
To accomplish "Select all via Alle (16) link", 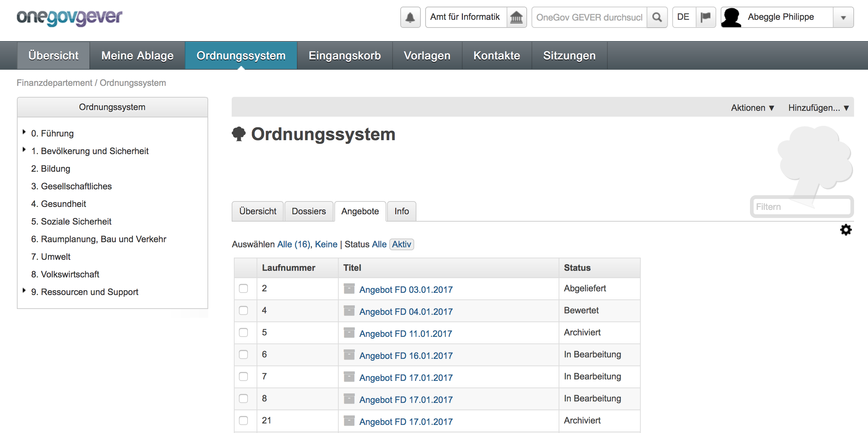I will click(x=294, y=244).
